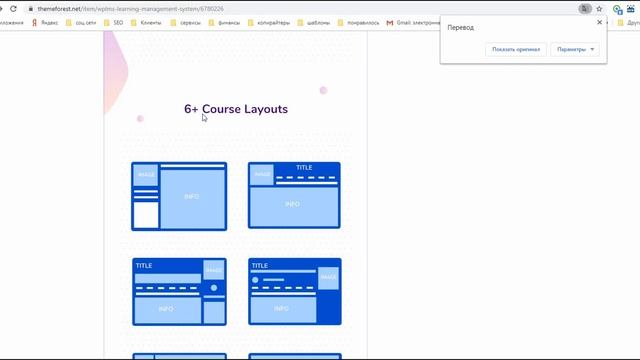Open the SEO bookmark folder
This screenshot has width=640, height=360.
(113, 23)
